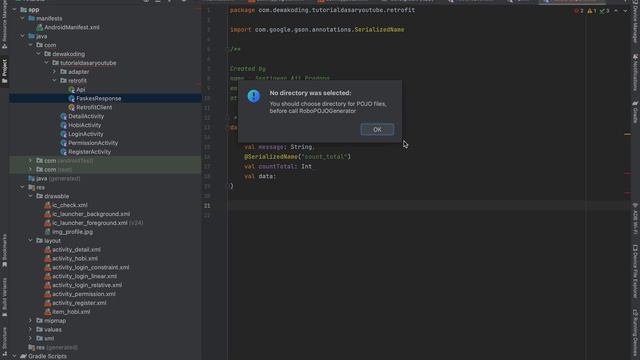Click the yellow warning stripe marker
This screenshot has height=360, width=640.
(627, 134)
